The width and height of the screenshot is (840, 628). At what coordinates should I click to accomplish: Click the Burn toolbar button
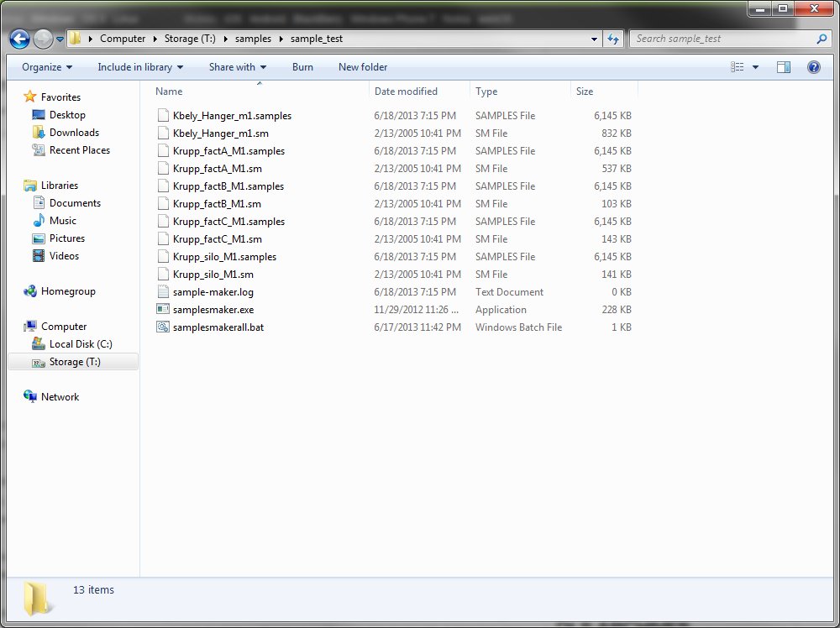click(302, 67)
